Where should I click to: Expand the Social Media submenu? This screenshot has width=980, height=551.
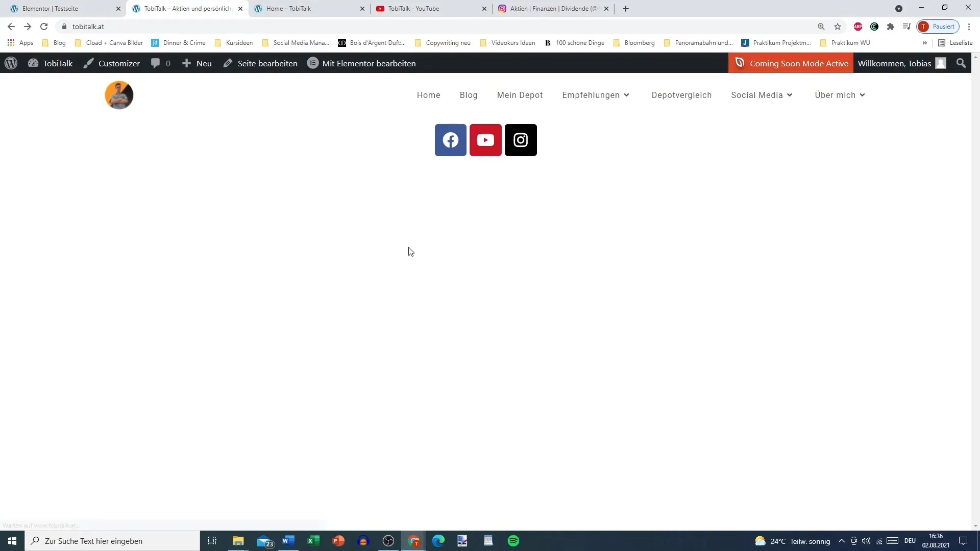click(762, 95)
